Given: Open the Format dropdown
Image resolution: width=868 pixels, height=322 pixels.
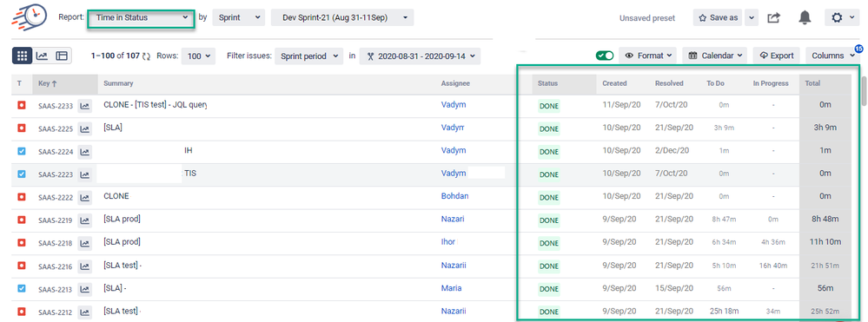Looking at the screenshot, I should [647, 56].
